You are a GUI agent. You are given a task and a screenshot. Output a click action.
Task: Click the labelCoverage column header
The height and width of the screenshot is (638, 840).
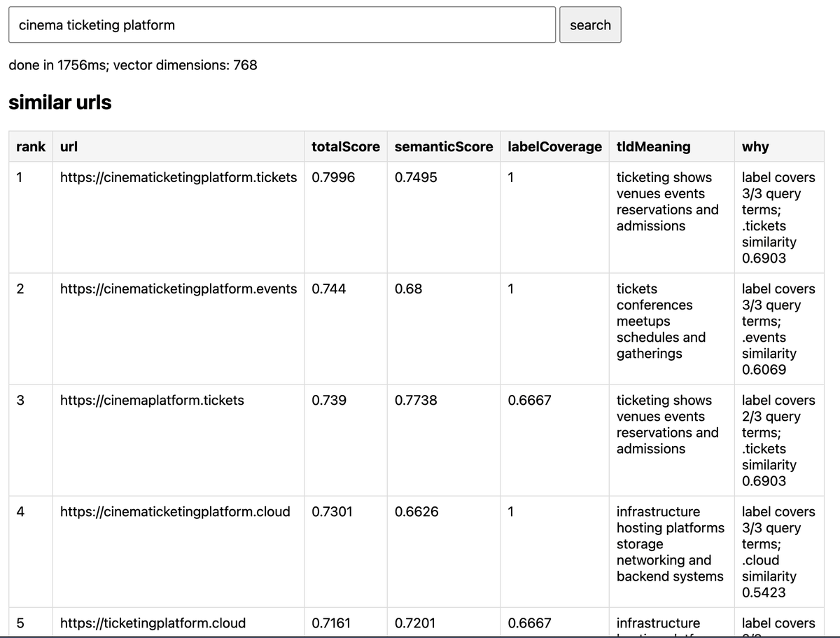pyautogui.click(x=555, y=146)
